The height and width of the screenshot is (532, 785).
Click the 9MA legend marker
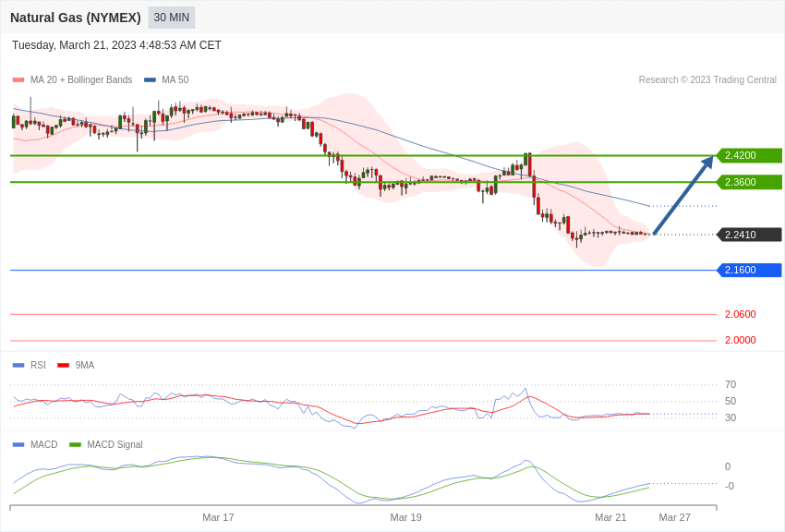63,366
